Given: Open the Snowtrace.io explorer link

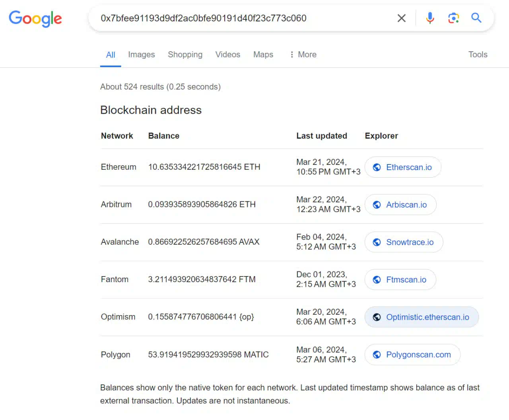Looking at the screenshot, I should tap(404, 242).
